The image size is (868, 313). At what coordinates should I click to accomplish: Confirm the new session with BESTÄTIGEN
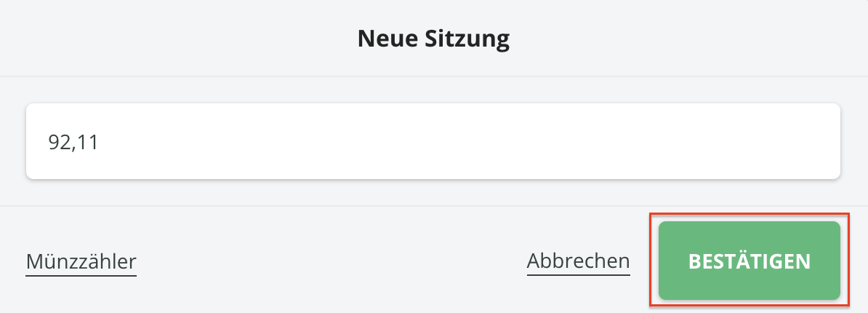(750, 261)
